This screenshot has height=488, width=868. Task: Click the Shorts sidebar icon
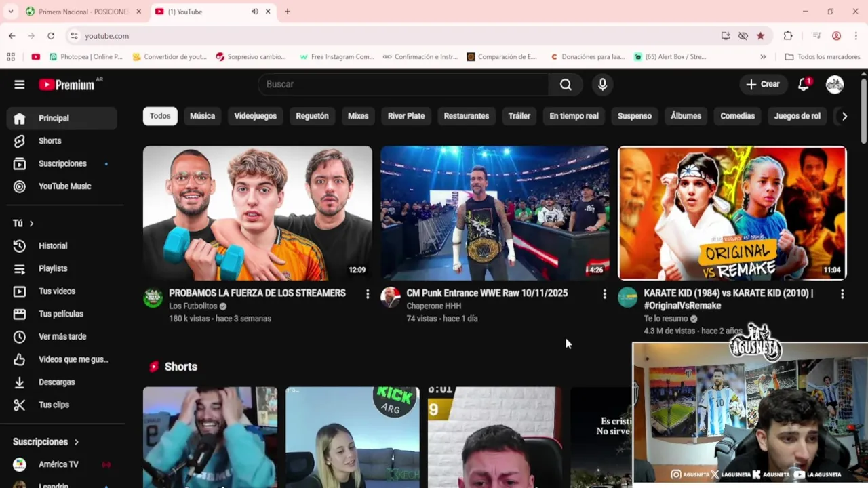20,141
